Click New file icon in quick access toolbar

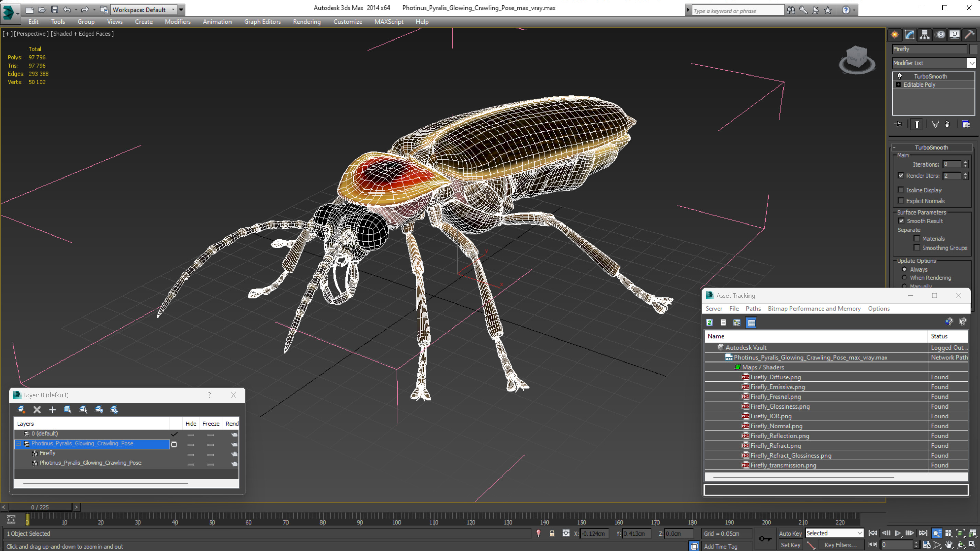tap(30, 10)
